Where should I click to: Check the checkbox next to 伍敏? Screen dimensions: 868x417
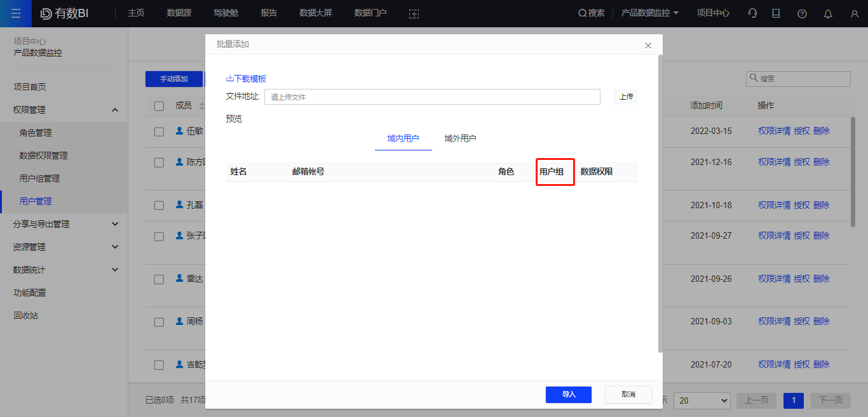158,131
